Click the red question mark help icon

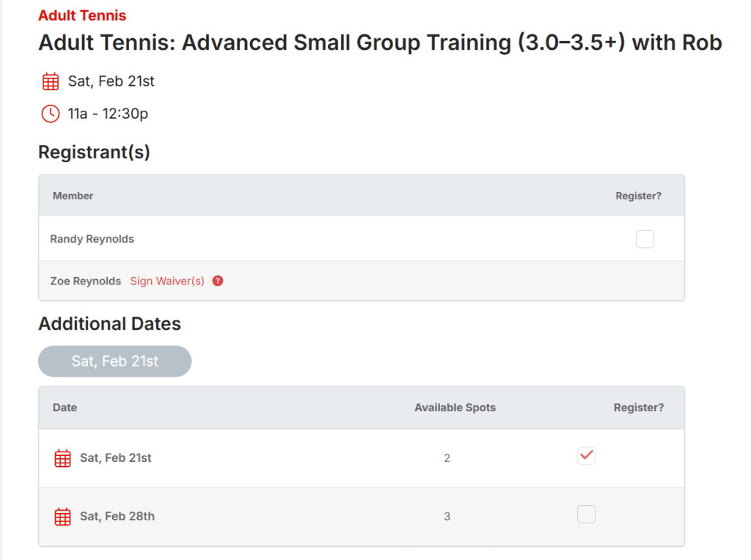[x=218, y=281]
